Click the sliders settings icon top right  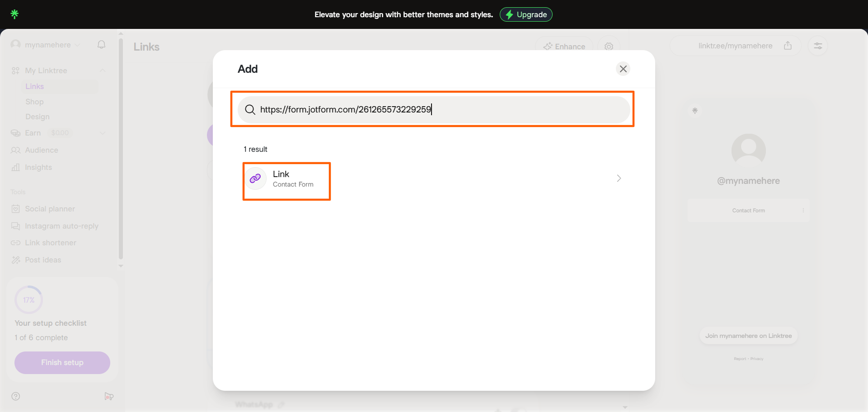[818, 46]
